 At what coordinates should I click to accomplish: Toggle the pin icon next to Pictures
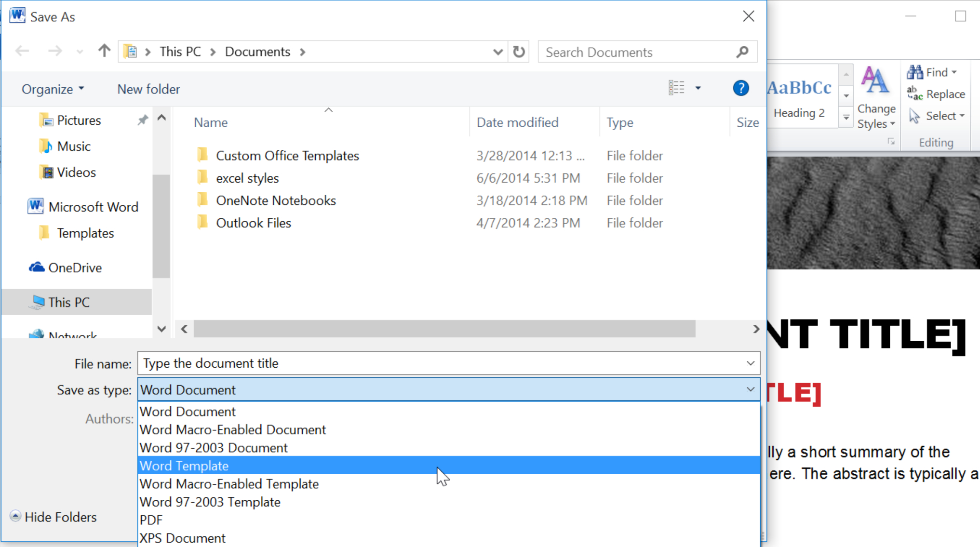coord(142,120)
